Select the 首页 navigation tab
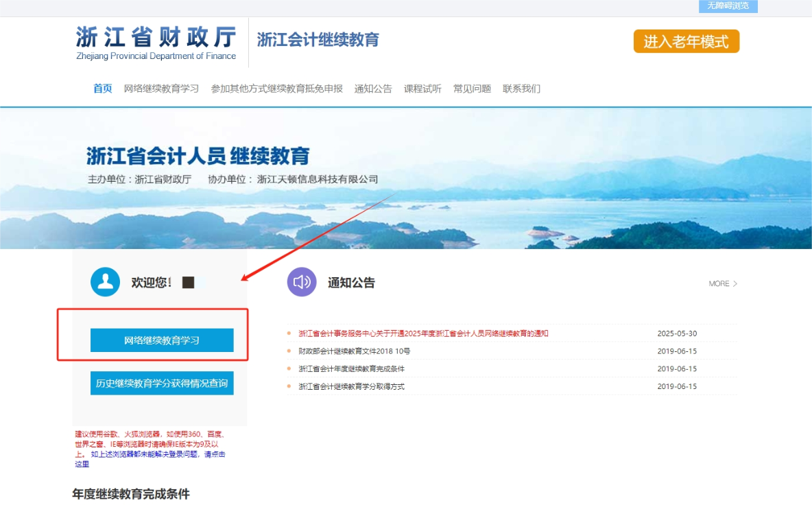 tap(101, 89)
